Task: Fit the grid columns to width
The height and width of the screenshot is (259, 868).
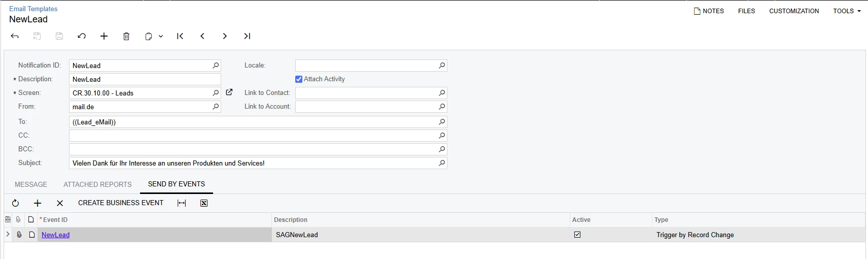Action: 182,203
